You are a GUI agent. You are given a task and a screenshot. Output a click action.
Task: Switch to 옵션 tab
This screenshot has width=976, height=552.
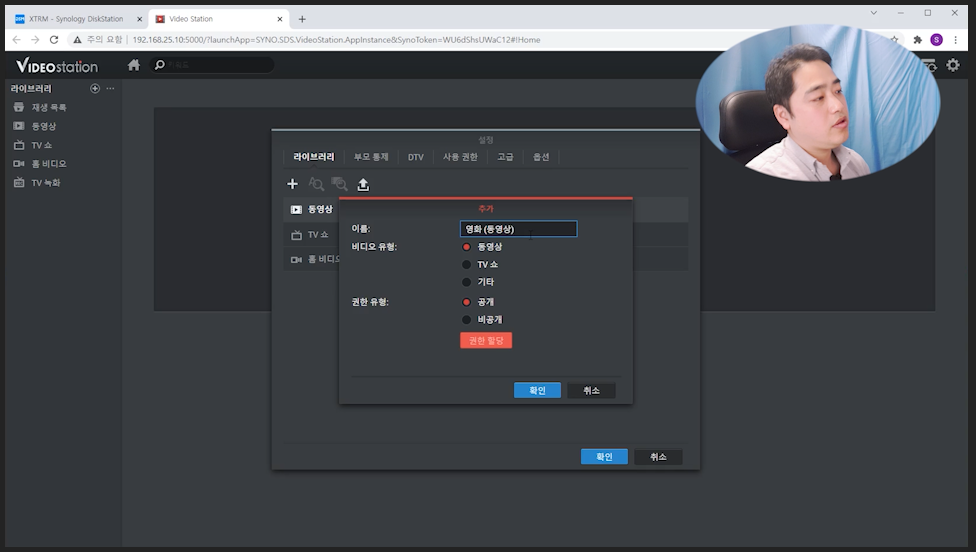541,157
